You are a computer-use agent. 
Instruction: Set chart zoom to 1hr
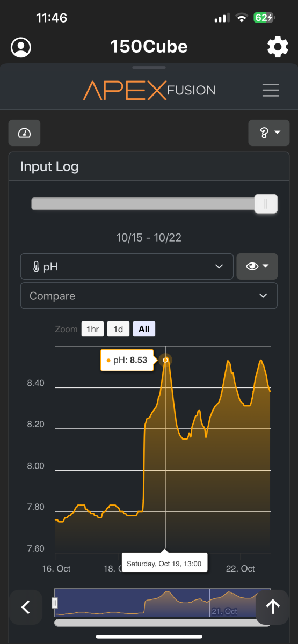[x=92, y=329]
